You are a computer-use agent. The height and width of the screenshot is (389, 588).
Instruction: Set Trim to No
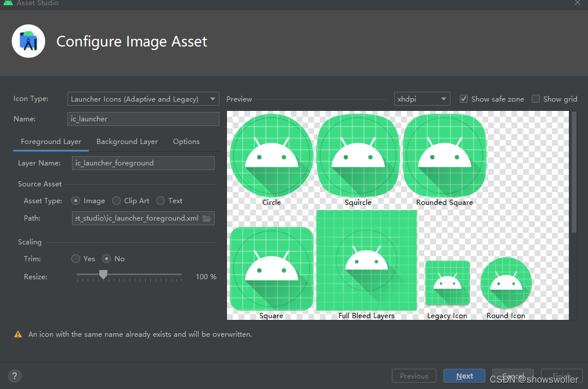(106, 259)
